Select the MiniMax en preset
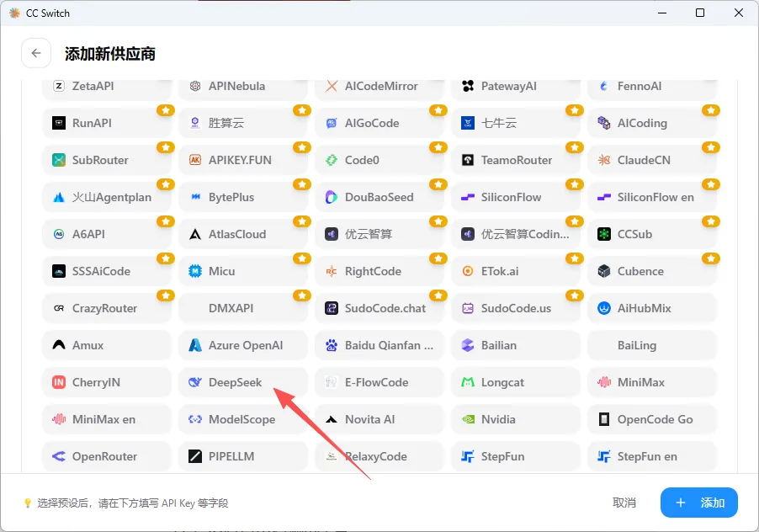Screen dimensions: 759x532 [x=107, y=419]
